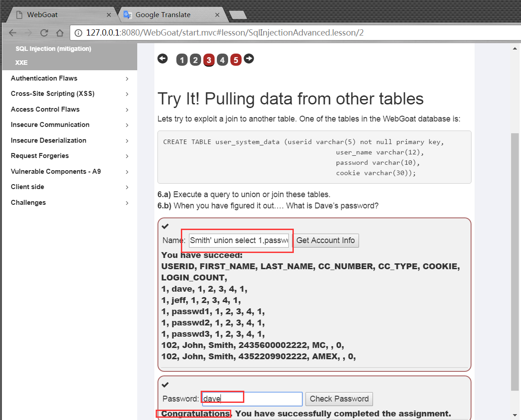521x420 pixels.
Task: Jump to lesson page 2
Action: point(195,60)
